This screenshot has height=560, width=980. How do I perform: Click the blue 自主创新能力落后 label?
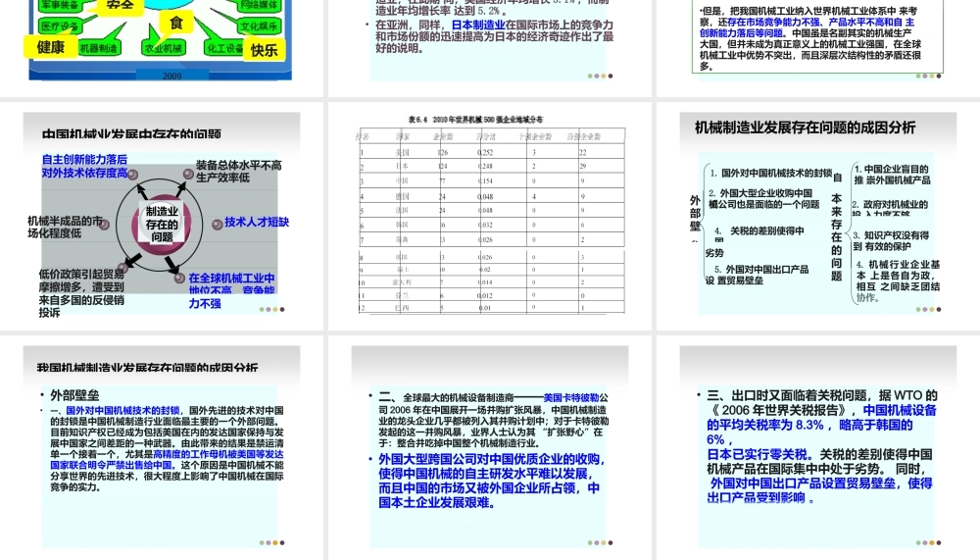(84, 160)
